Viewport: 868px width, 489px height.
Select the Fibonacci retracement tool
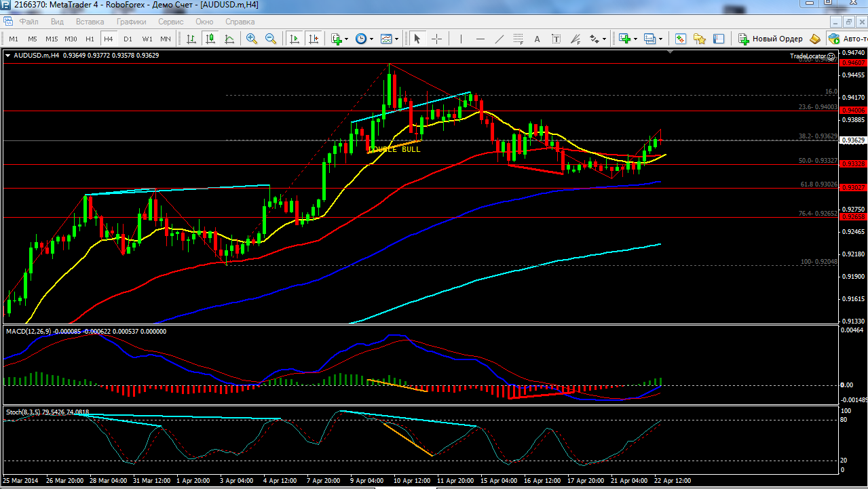(518, 39)
